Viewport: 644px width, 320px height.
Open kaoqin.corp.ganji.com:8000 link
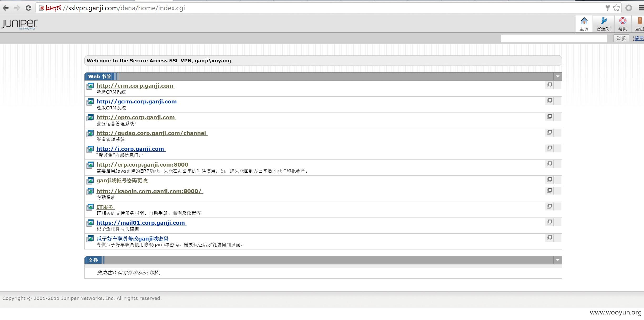point(150,191)
